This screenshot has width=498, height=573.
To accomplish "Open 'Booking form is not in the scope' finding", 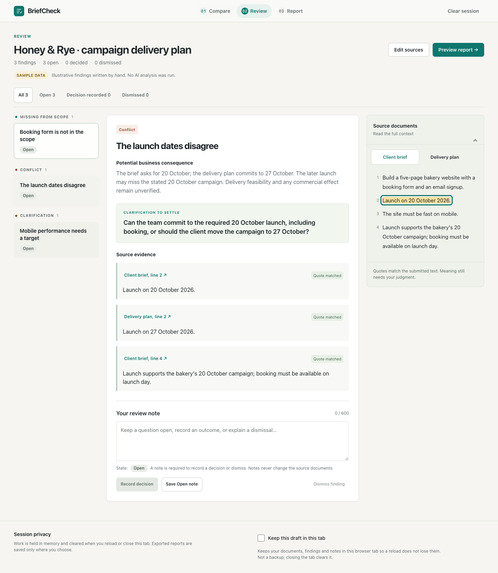I will pos(56,141).
